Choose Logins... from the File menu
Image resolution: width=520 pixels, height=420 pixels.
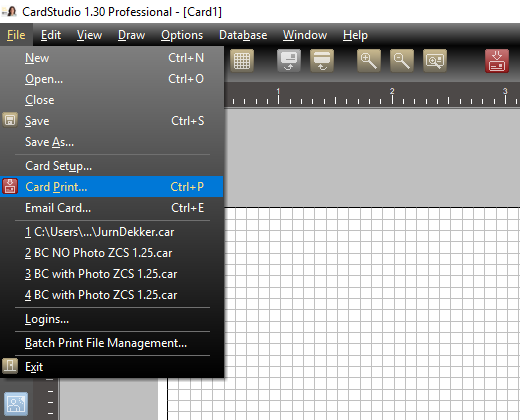[x=112, y=319]
